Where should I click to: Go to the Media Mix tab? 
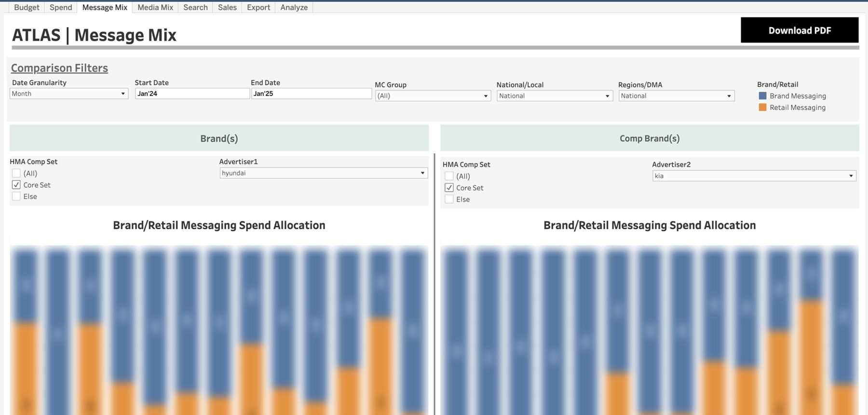(155, 7)
